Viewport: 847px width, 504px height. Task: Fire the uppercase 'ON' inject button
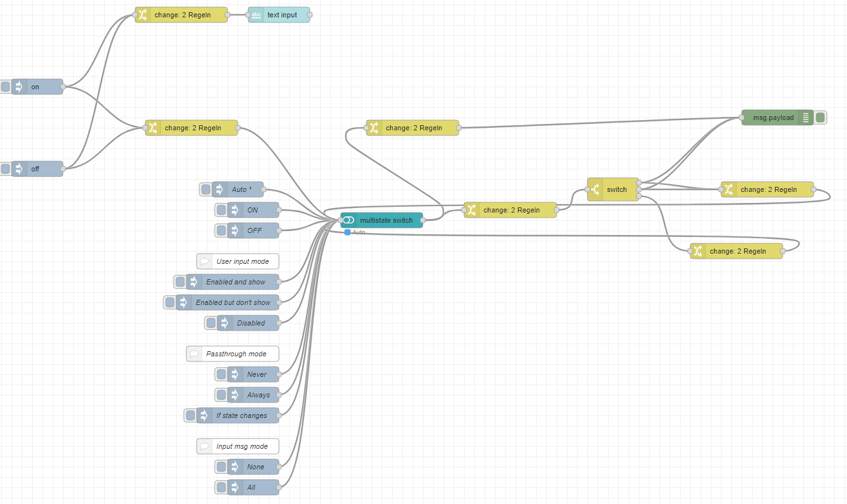[221, 210]
